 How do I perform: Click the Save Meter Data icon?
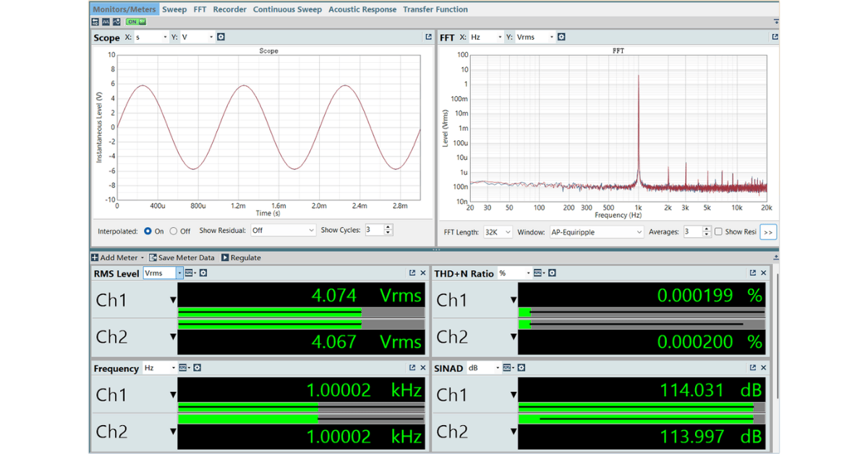(154, 257)
